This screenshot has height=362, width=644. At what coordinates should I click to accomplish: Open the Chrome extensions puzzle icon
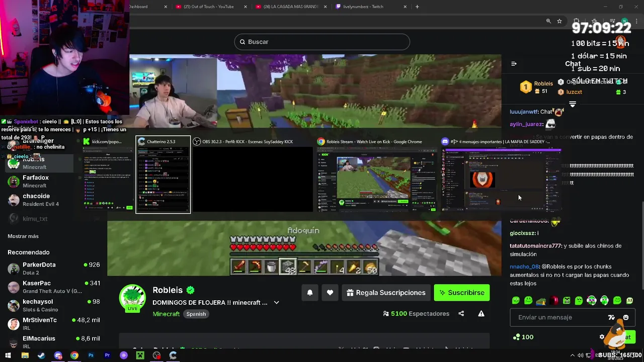(x=576, y=21)
